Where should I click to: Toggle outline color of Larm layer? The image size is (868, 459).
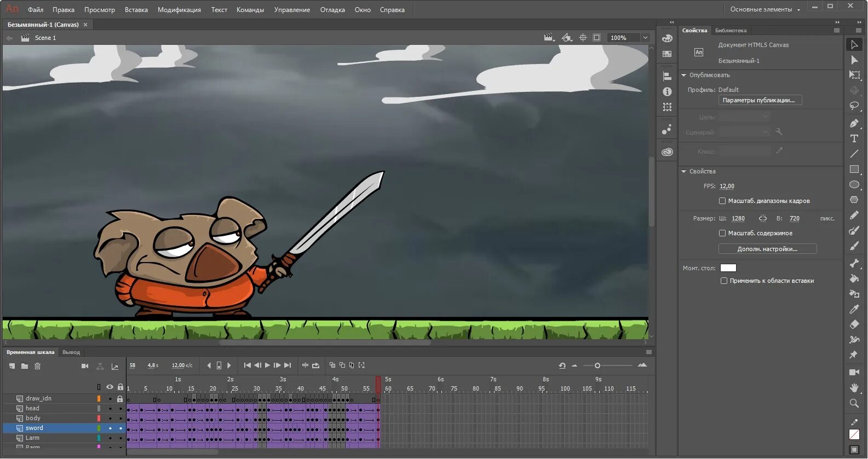point(99,438)
